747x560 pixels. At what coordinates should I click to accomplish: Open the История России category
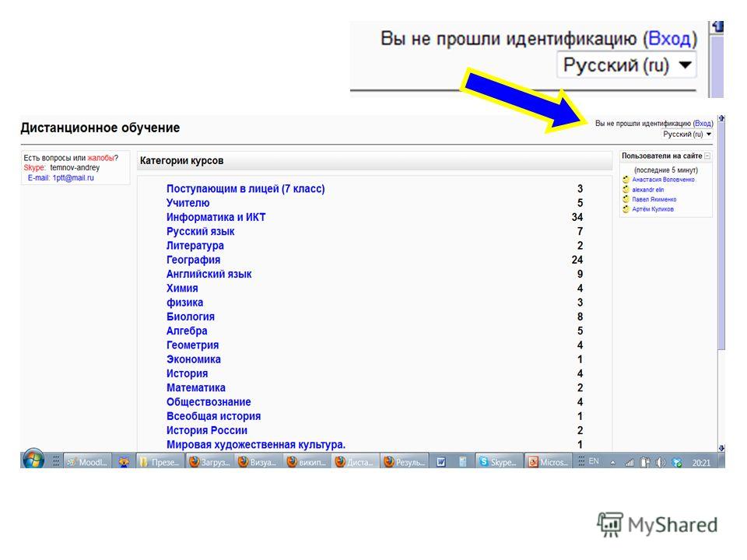pos(207,431)
